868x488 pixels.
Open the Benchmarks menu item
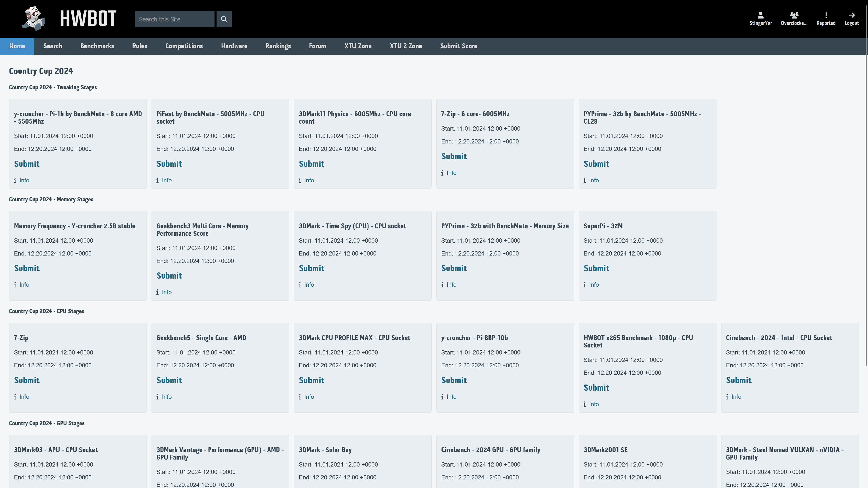97,46
